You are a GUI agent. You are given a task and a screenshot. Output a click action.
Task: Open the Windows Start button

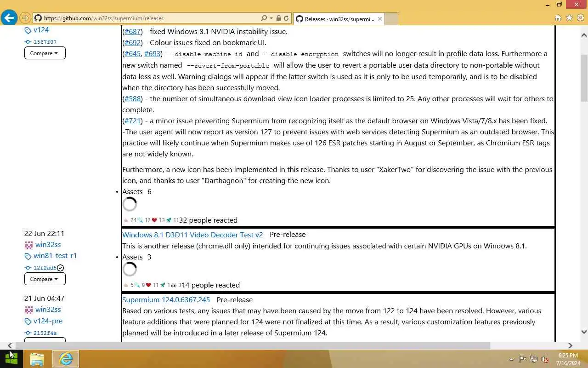(x=11, y=359)
